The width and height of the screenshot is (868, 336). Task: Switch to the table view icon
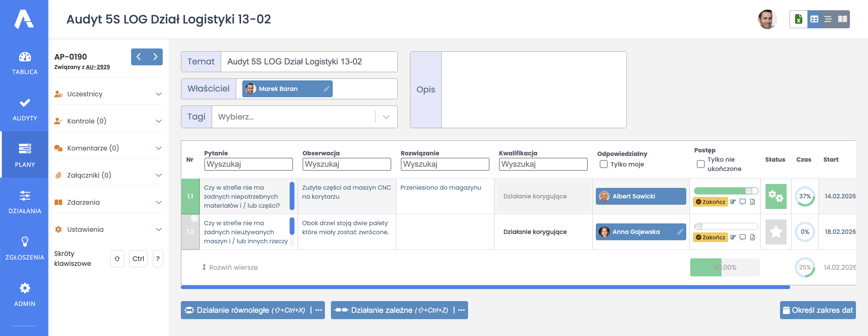pos(814,19)
